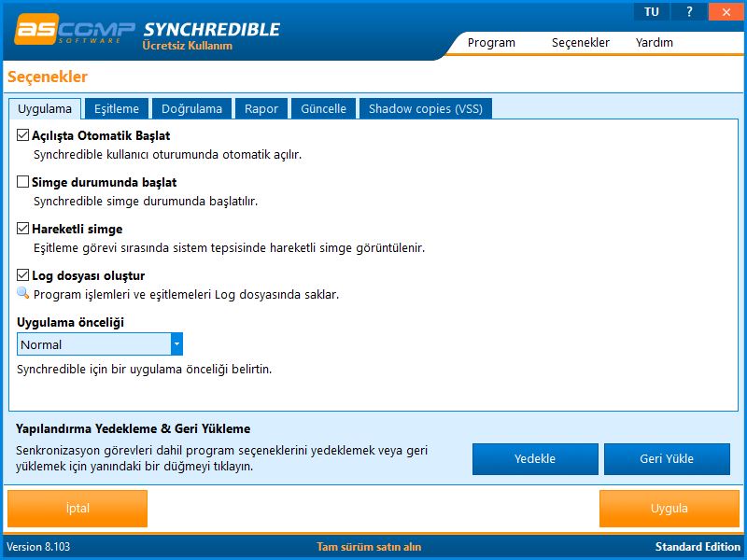Open the Shadow copies (VSS) tab

tap(426, 108)
